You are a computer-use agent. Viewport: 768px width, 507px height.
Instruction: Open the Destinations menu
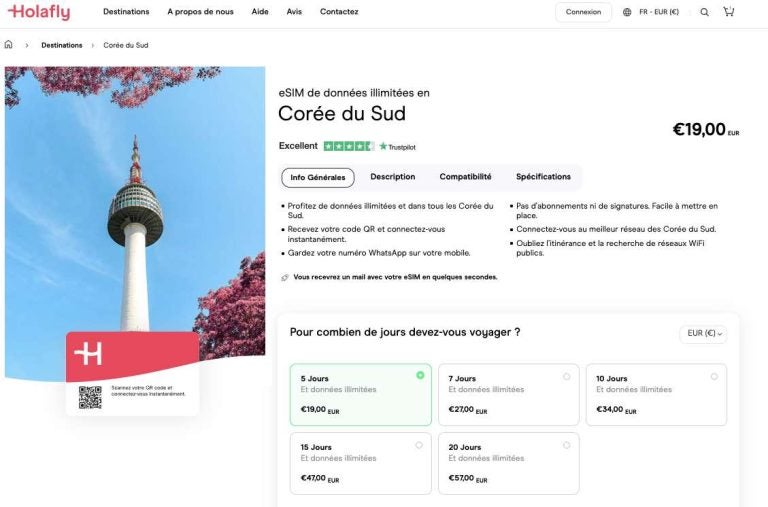pyautogui.click(x=126, y=12)
